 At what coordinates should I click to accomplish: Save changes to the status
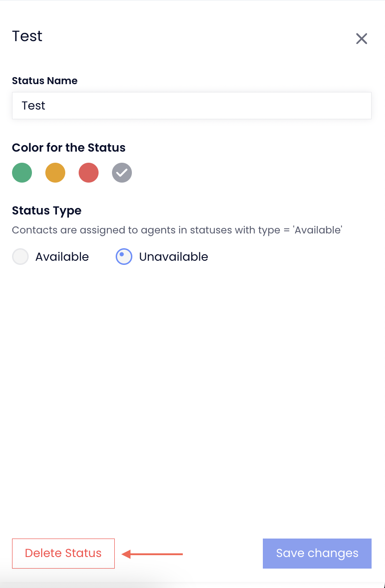point(317,553)
